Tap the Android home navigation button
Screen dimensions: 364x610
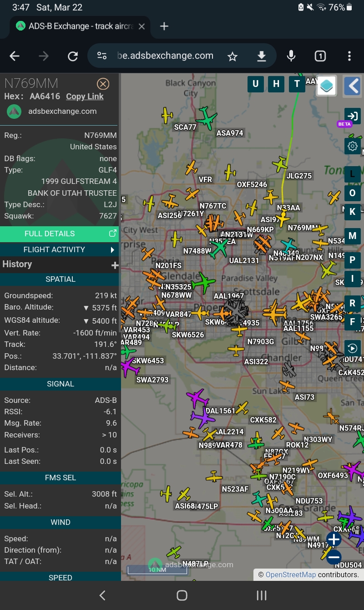[x=182, y=595]
